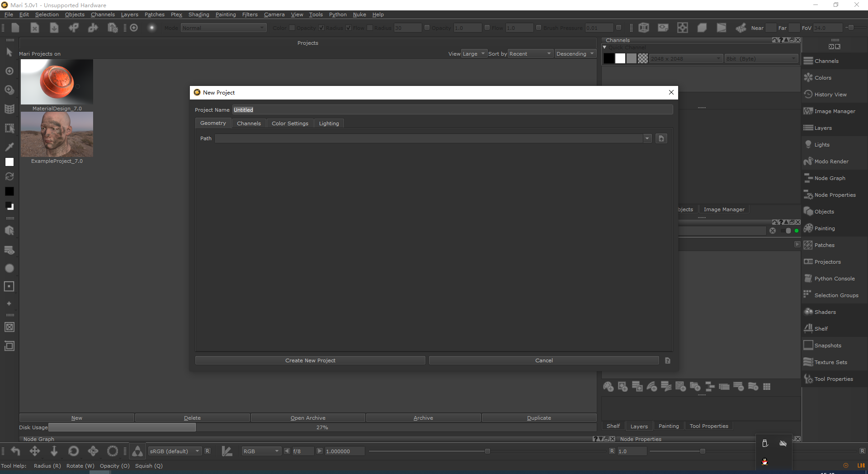
Task: Toggle checkbox after Brush Pressure value
Action: 619,28
